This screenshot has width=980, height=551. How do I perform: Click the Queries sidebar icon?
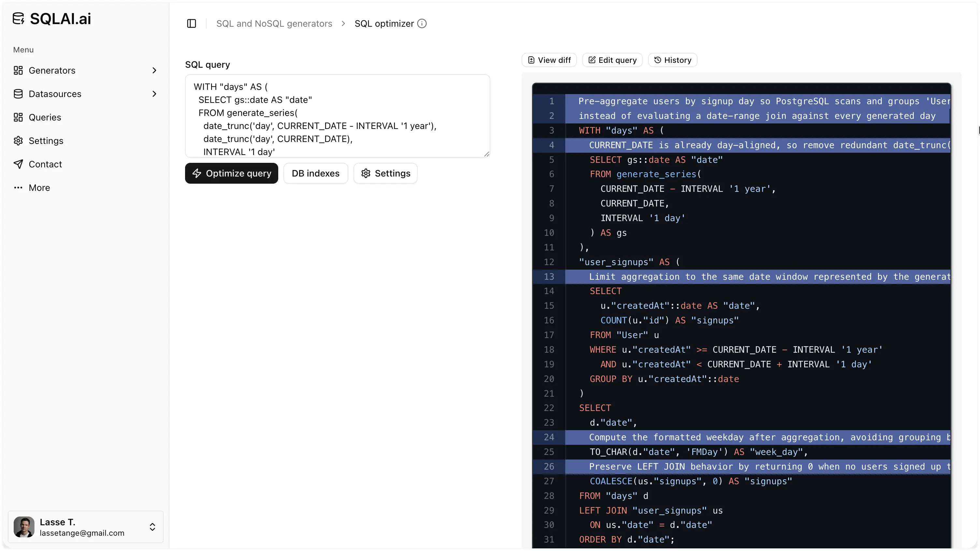[x=18, y=117]
